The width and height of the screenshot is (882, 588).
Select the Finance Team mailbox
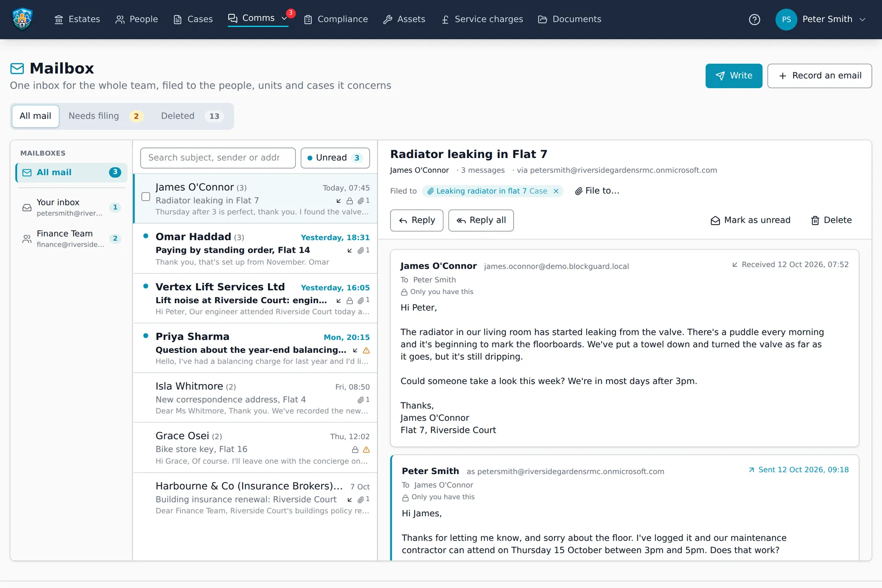point(71,239)
